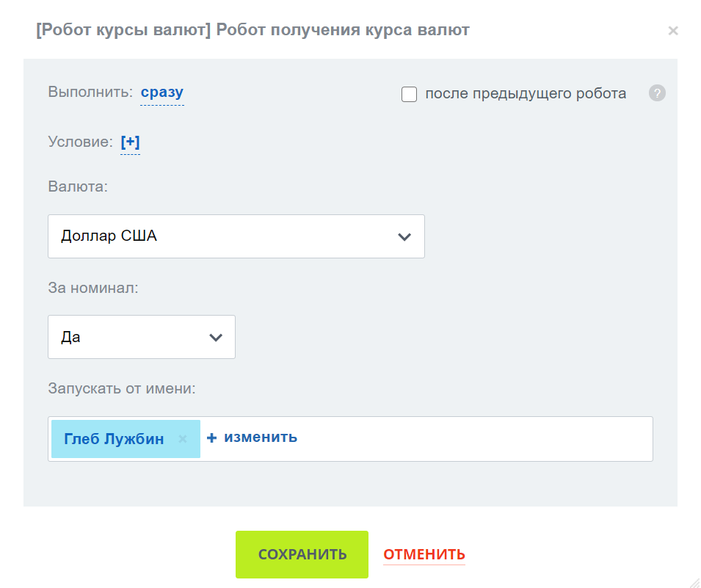Click the chevron arrow in За номинал field
Screen dimensions: 701x588
pyautogui.click(x=215, y=338)
